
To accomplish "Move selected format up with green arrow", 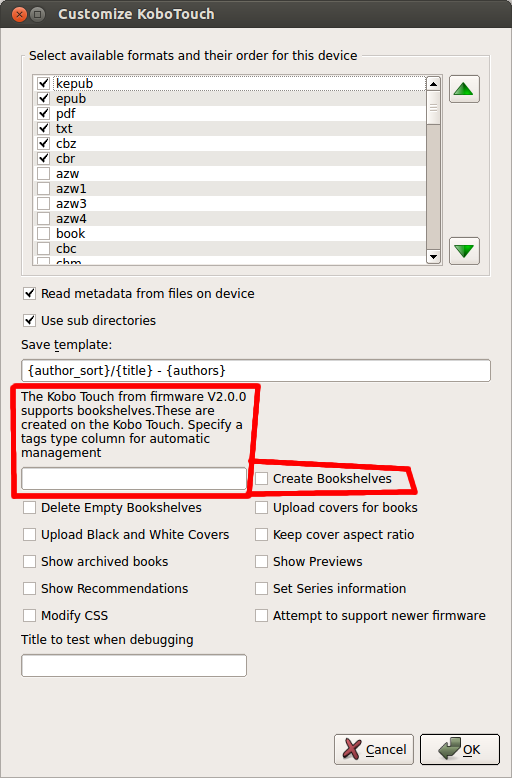I will (x=464, y=89).
